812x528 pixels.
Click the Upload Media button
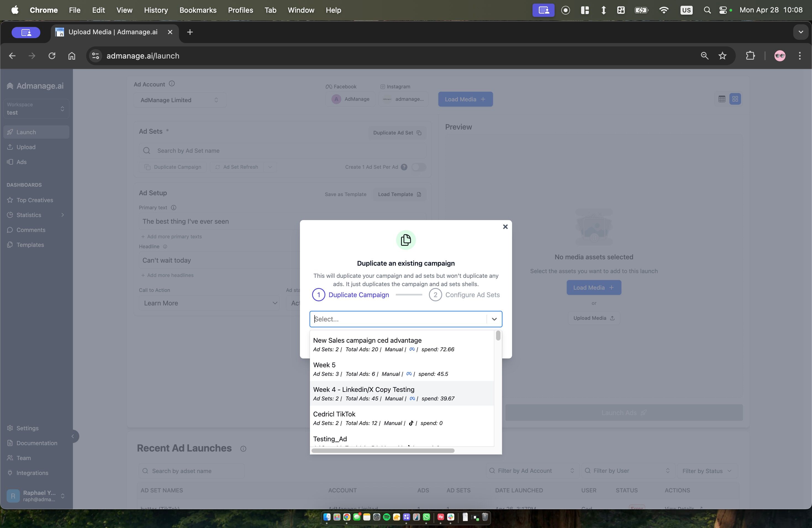click(x=594, y=318)
